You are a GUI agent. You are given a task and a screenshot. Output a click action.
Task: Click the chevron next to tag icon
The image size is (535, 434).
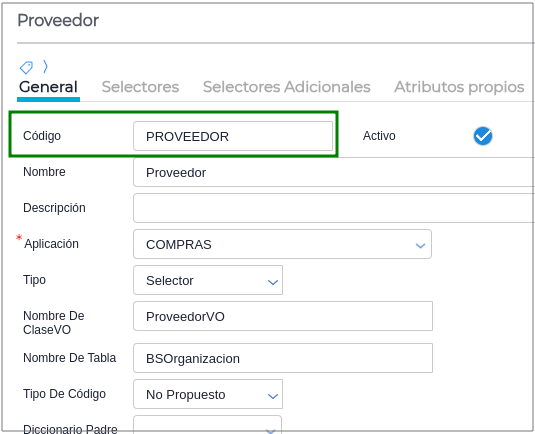45,67
